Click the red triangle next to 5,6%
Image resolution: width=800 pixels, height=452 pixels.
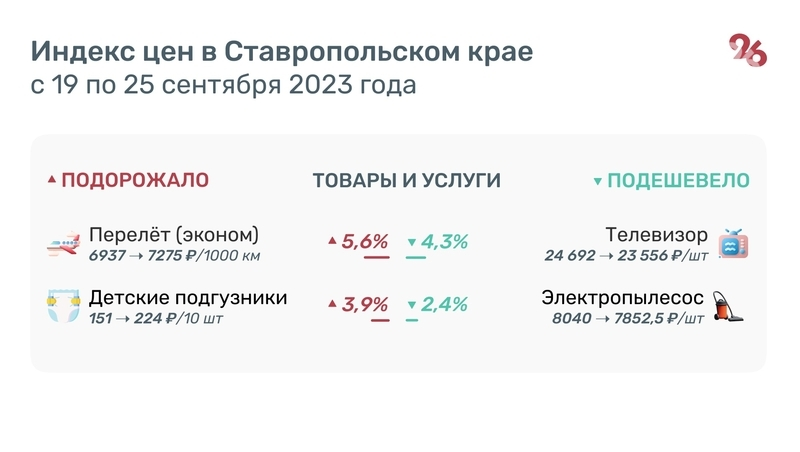[x=332, y=242]
